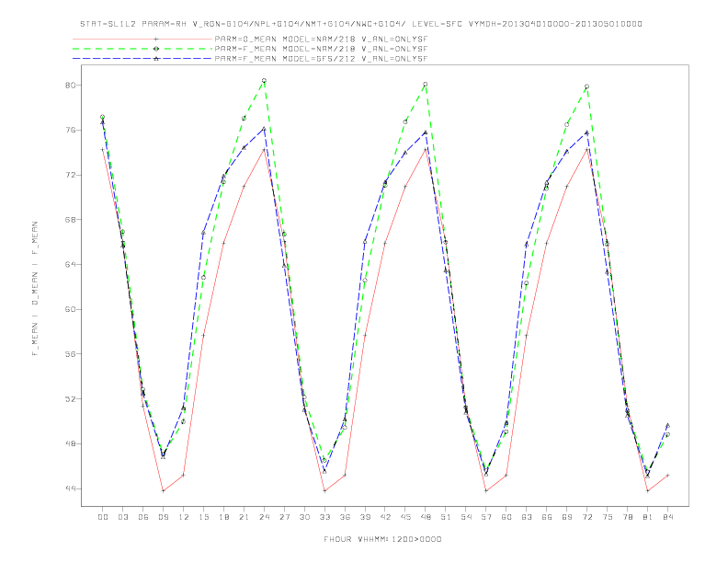Click x-axis tick label 06
The image size is (728, 563).
click(143, 517)
